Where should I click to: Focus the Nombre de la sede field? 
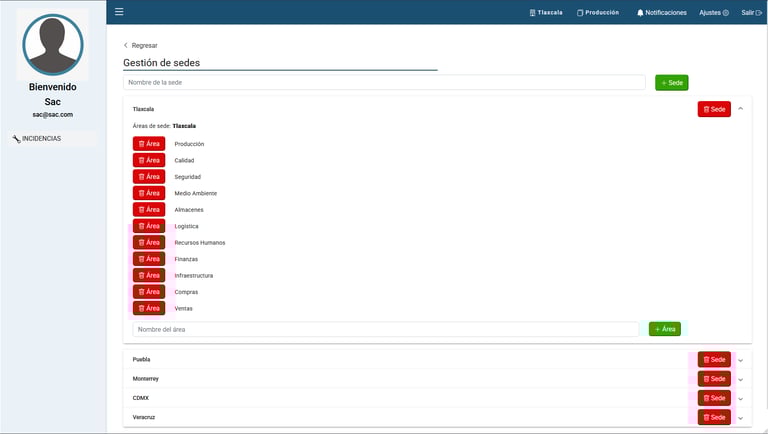384,82
